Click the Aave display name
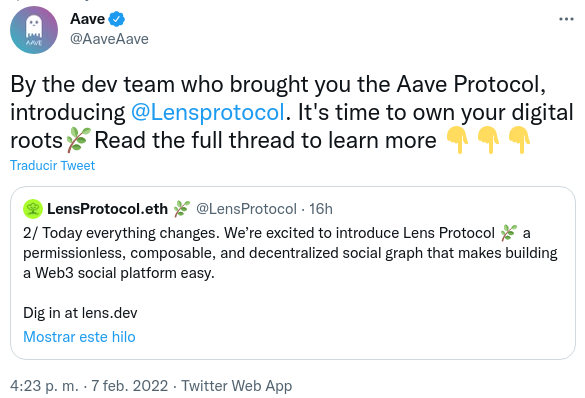The width and height of the screenshot is (585, 398). click(x=88, y=19)
